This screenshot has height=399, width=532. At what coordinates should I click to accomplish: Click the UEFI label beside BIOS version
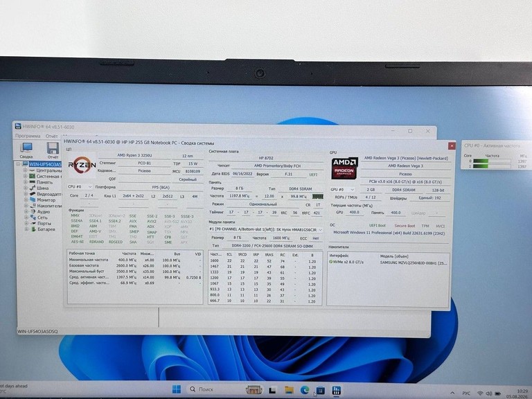313,175
